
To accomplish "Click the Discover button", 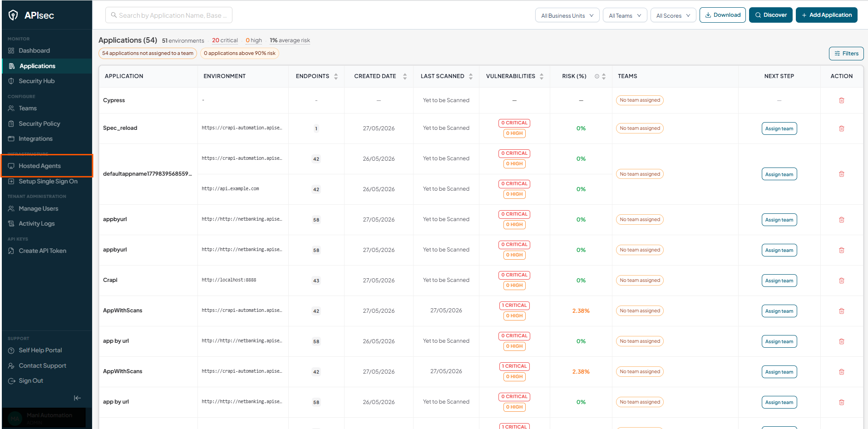I will coord(771,15).
